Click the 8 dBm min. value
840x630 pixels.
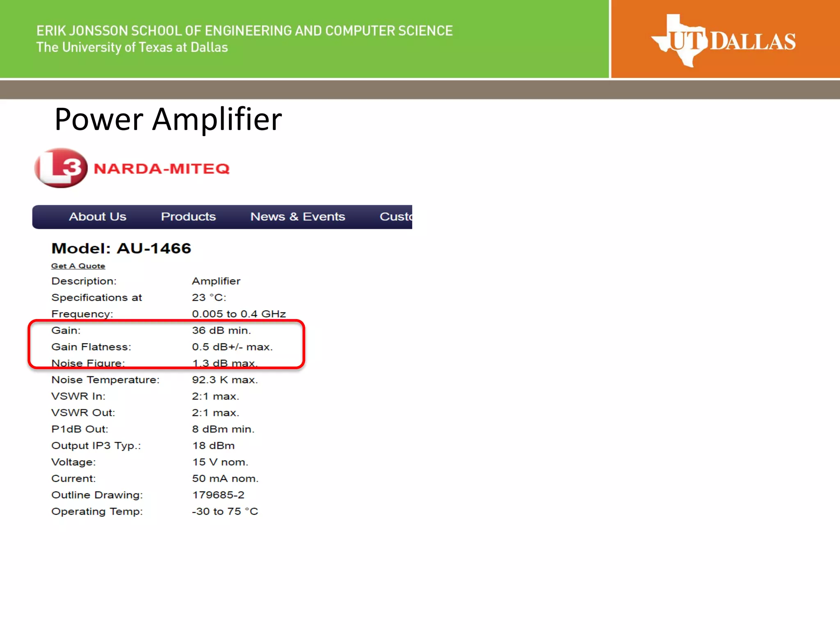[x=224, y=429]
